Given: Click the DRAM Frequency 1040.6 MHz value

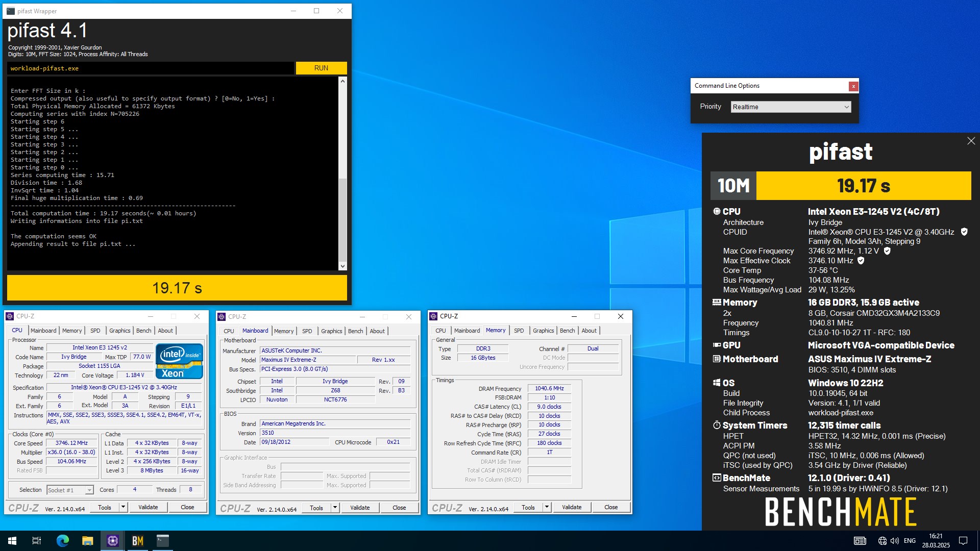Looking at the screenshot, I should (549, 388).
